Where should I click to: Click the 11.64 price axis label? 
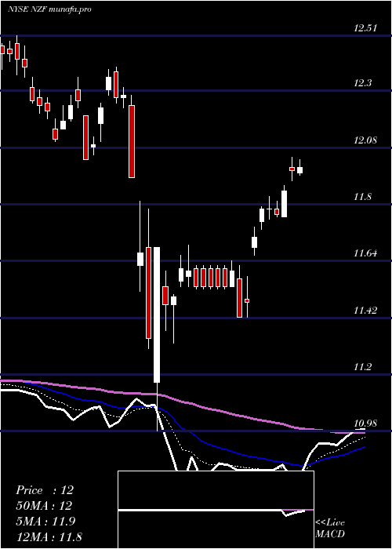tap(365, 253)
